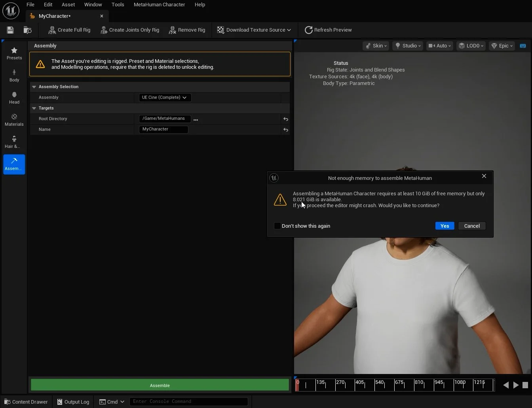Click the Root Directory path field
The image size is (532, 408).
click(165, 119)
